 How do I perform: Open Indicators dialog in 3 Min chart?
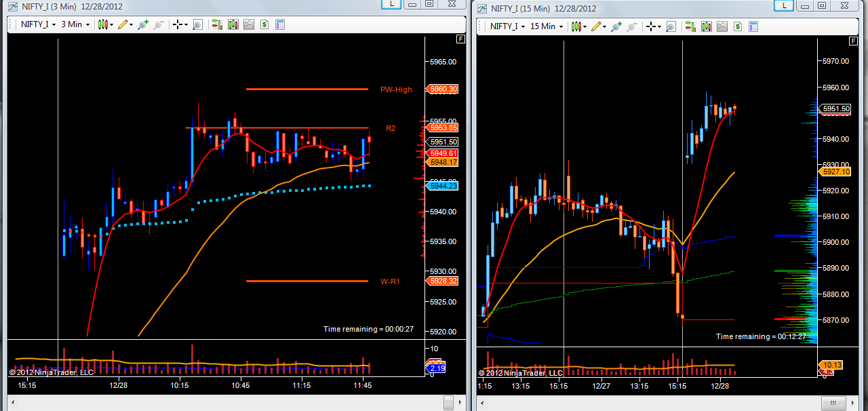point(249,24)
